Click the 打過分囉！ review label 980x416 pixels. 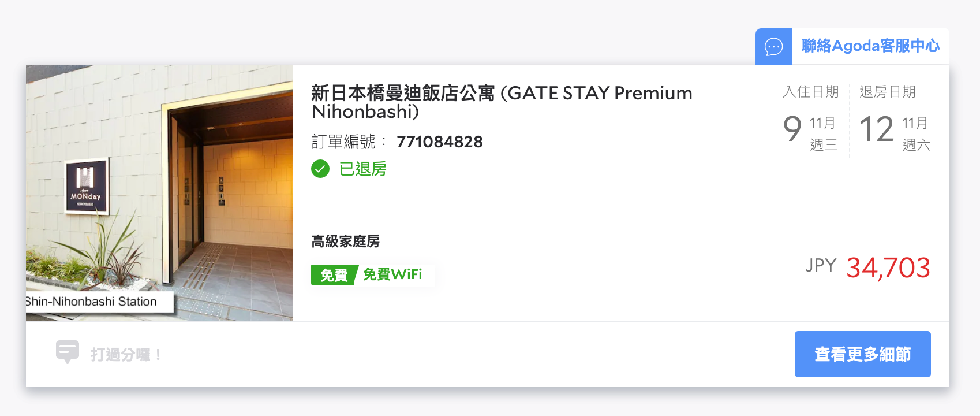click(x=125, y=354)
